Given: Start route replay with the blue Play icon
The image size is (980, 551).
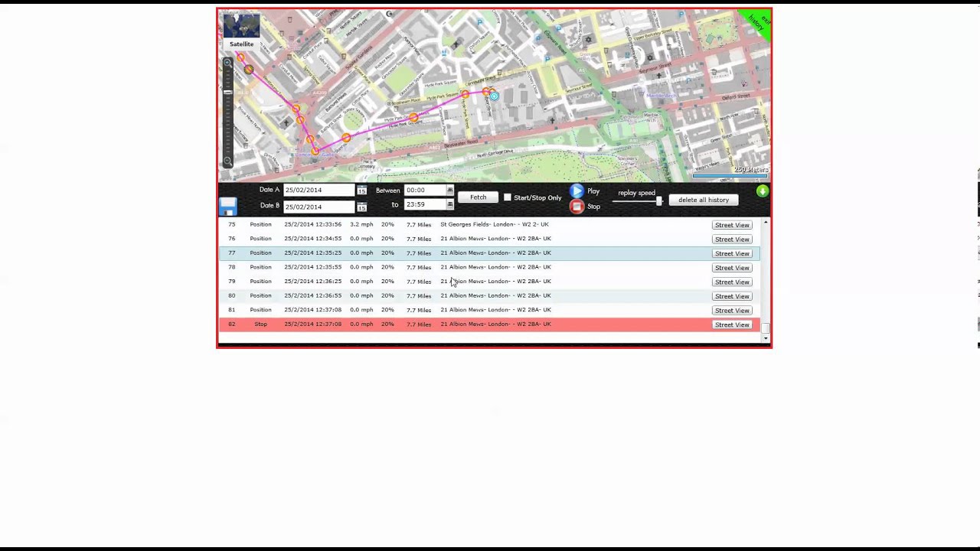Looking at the screenshot, I should tap(577, 191).
